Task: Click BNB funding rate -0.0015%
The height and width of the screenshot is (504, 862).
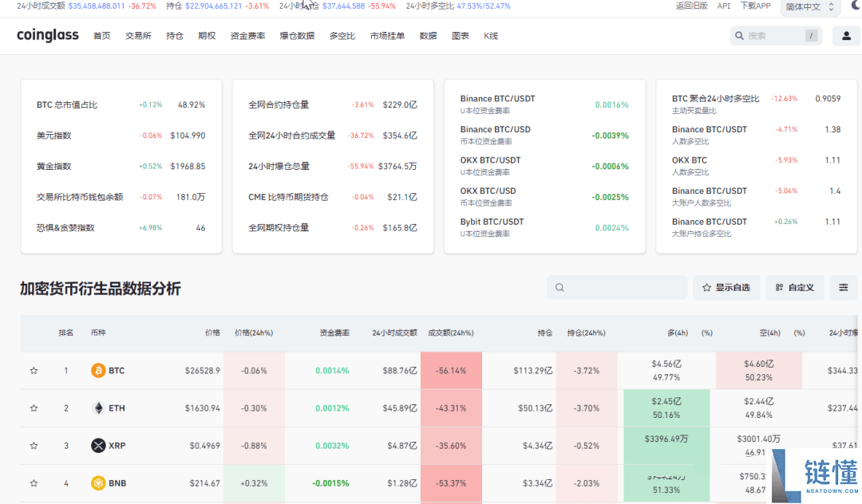Action: click(330, 483)
